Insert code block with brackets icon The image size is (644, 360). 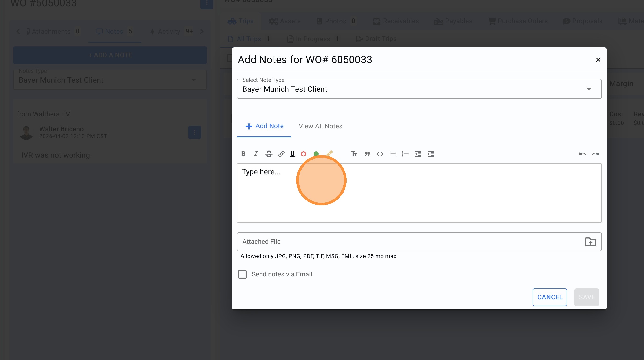pyautogui.click(x=380, y=154)
